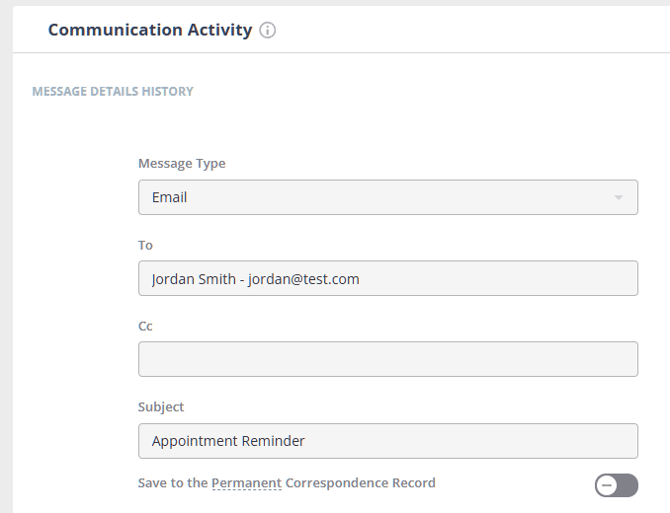Click the minus knob on the toggle switch
670x513 pixels.
[607, 485]
